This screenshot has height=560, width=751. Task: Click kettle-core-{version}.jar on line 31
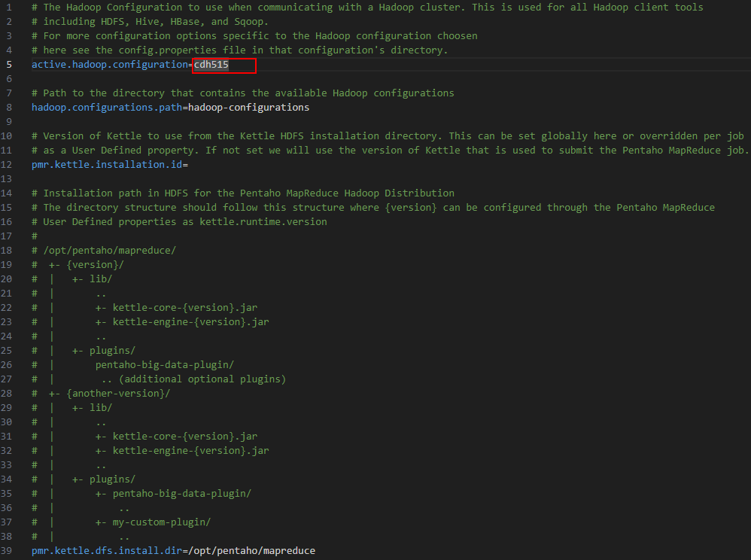184,437
